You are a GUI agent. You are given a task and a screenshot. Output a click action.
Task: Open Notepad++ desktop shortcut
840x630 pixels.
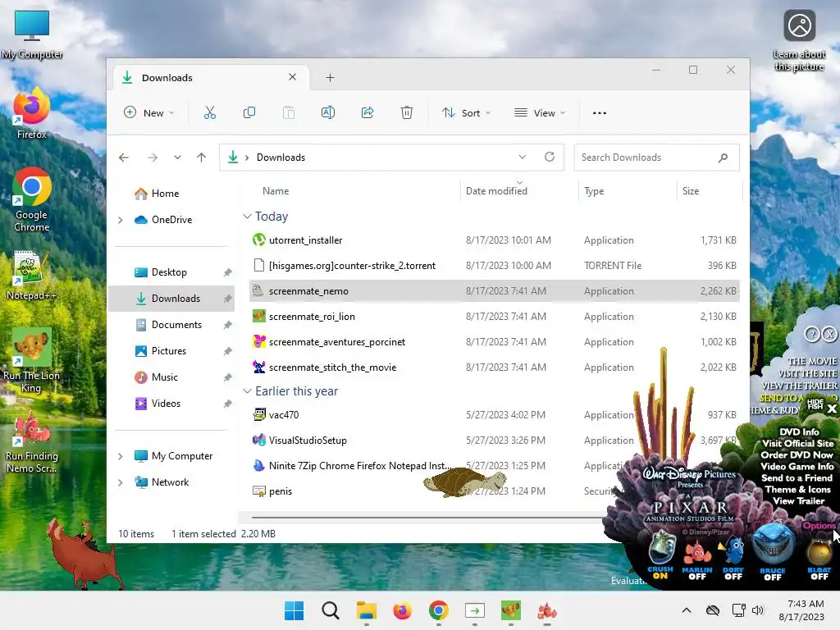[30, 276]
